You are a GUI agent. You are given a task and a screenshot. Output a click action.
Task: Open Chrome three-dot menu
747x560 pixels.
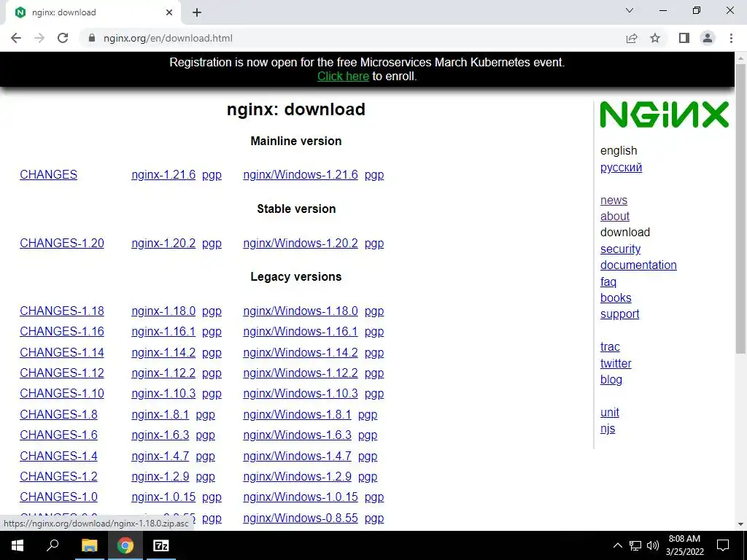(x=731, y=38)
